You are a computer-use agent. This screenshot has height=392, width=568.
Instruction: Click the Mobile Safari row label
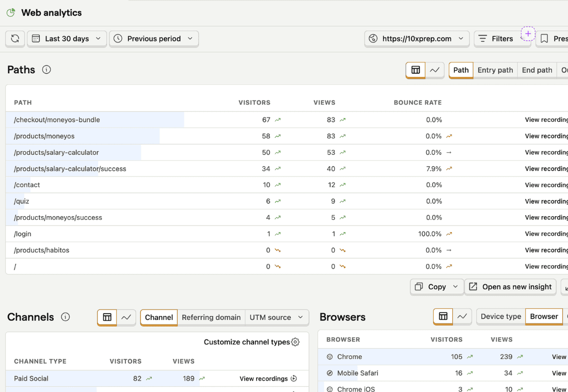tap(357, 373)
